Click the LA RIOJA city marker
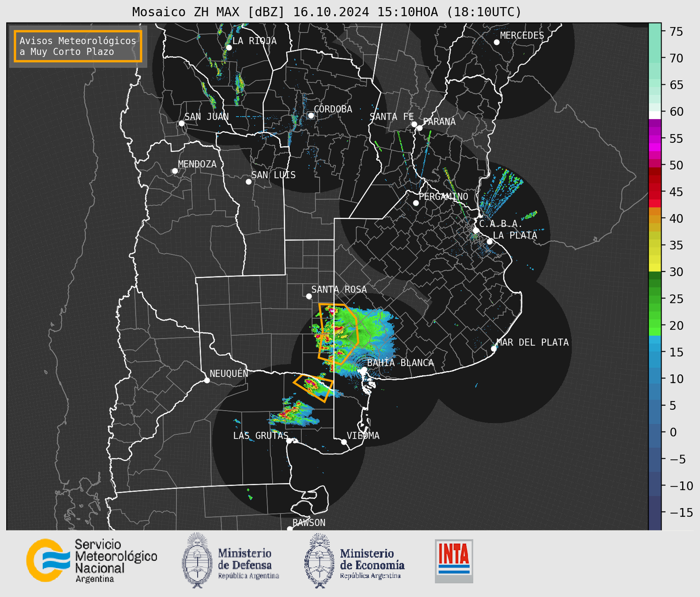The image size is (700, 597). (229, 48)
